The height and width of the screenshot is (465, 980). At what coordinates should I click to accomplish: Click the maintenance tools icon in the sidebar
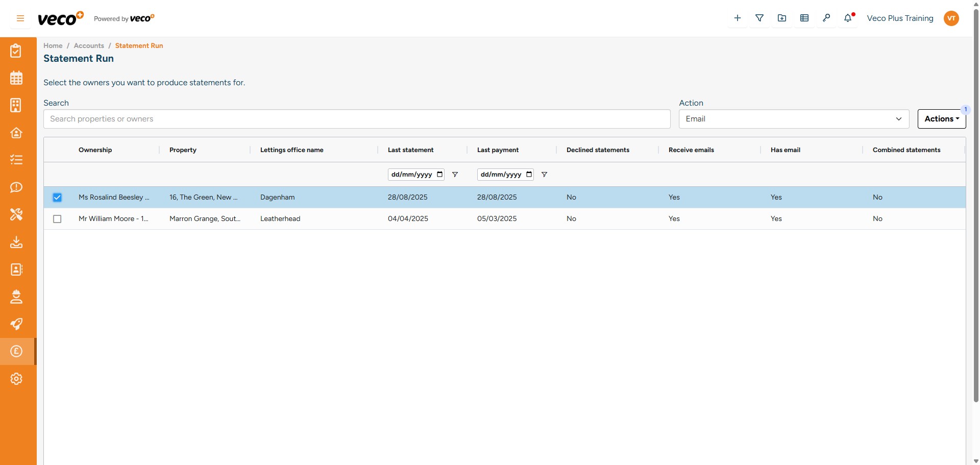coord(16,214)
